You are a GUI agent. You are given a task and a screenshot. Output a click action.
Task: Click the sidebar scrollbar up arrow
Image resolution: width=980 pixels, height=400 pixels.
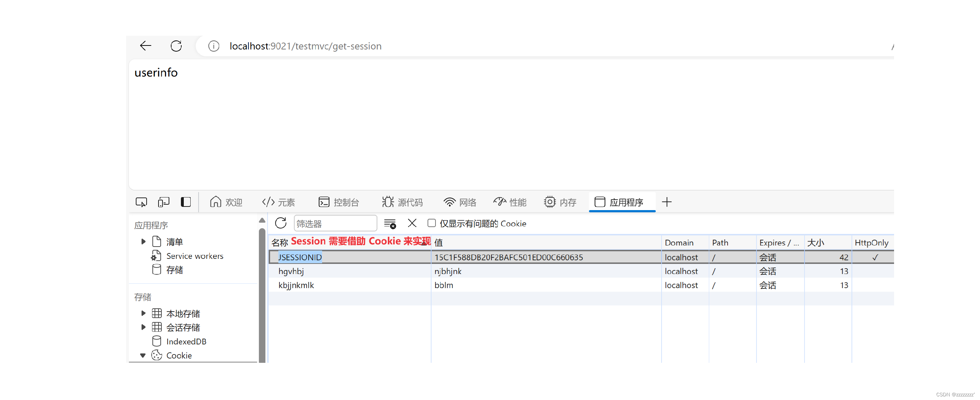pyautogui.click(x=262, y=220)
